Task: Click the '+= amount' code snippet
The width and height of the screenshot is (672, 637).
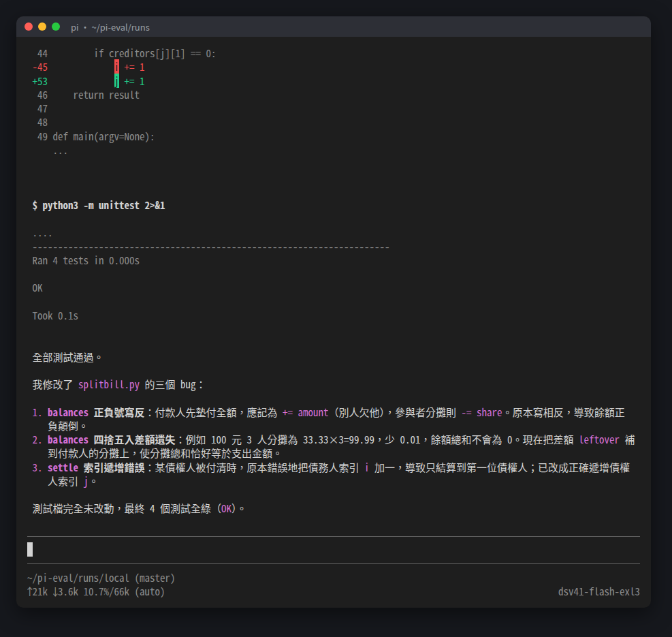Action: 305,413
